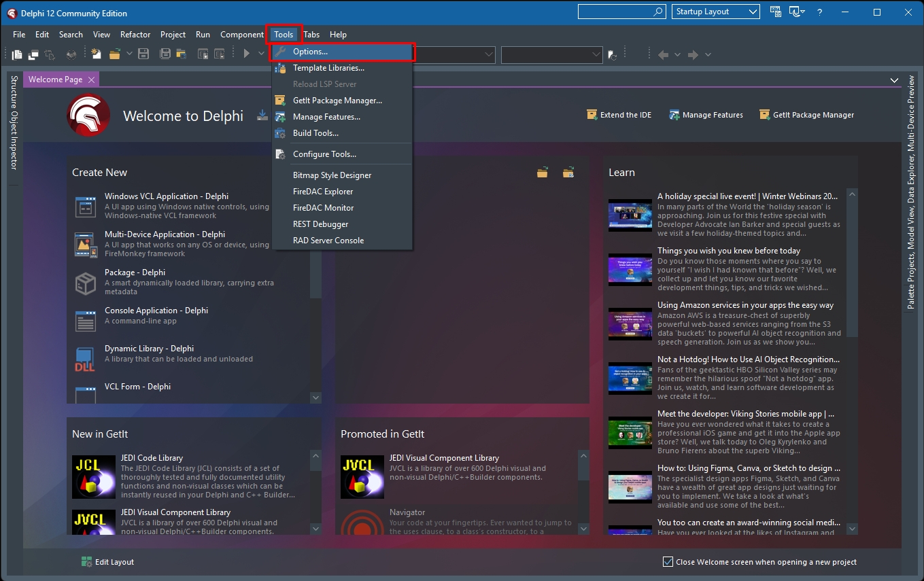Click the Windows VCL Application icon
Viewport: 924px width, 581px height.
pos(86,206)
